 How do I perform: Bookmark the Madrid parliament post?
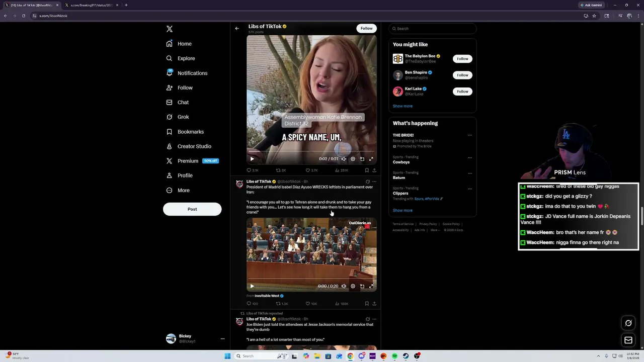point(367,304)
